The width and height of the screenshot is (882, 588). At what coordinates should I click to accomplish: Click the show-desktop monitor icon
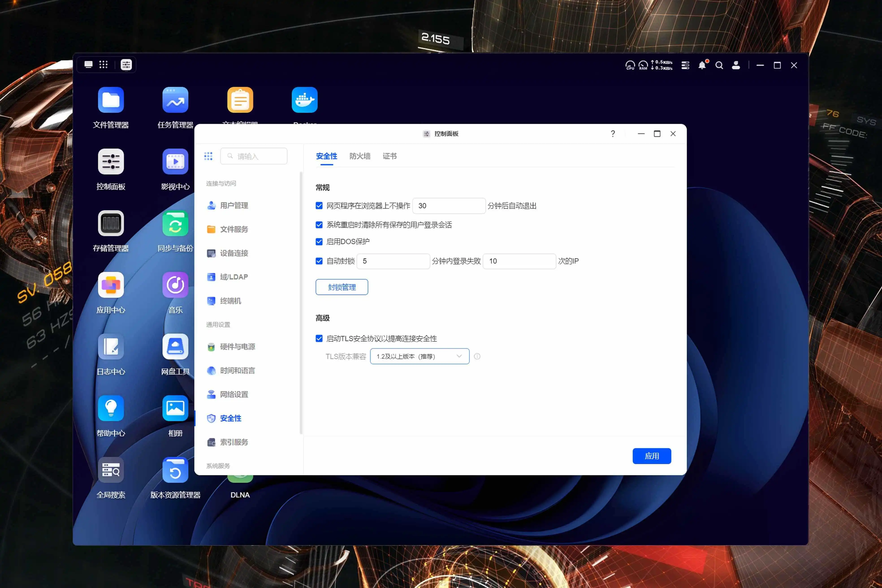click(x=89, y=65)
